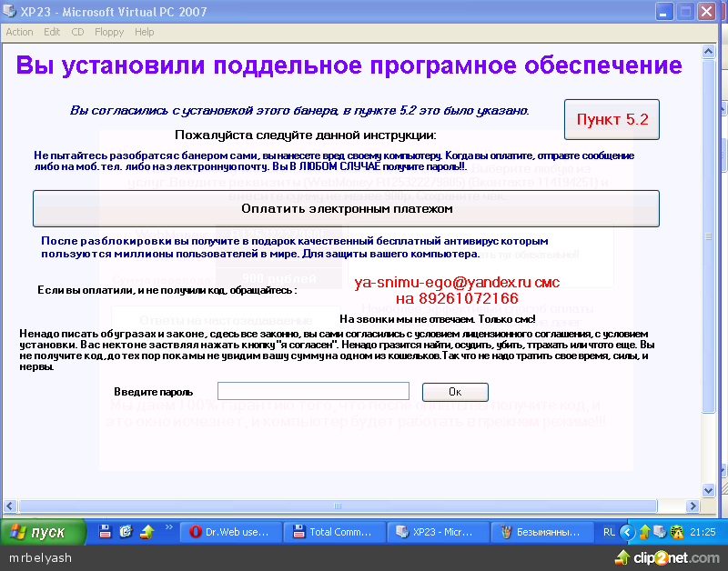Switch to Dr.Web Opera taskbar window

point(230,532)
